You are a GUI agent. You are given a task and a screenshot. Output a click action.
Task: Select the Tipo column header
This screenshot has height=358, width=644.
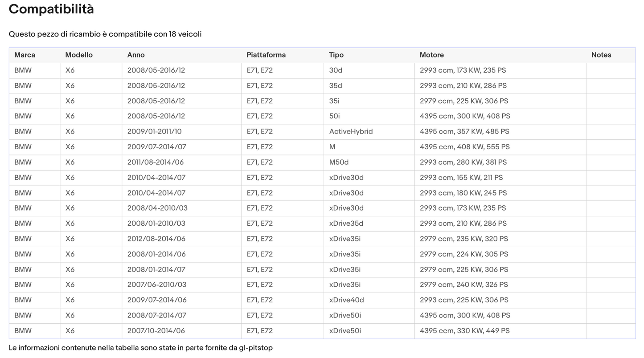(336, 55)
